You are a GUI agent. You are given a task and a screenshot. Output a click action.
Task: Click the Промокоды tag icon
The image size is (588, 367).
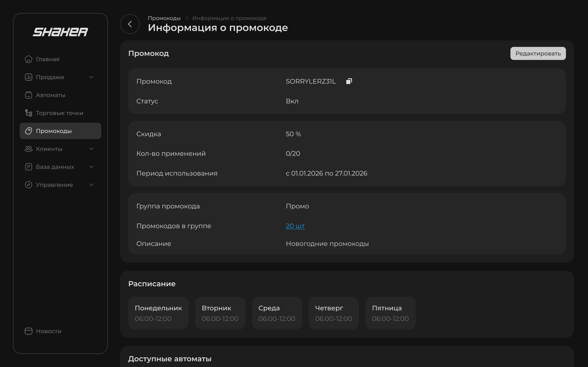[28, 131]
